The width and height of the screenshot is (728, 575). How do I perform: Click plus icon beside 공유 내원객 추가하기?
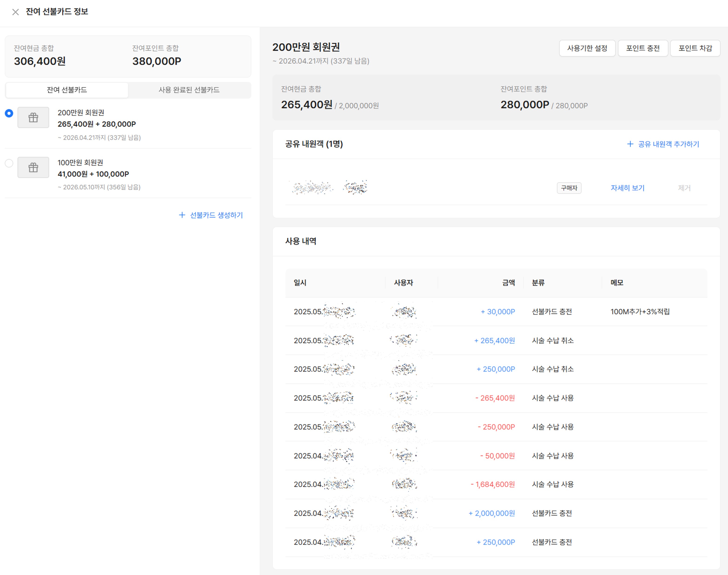(x=630, y=144)
